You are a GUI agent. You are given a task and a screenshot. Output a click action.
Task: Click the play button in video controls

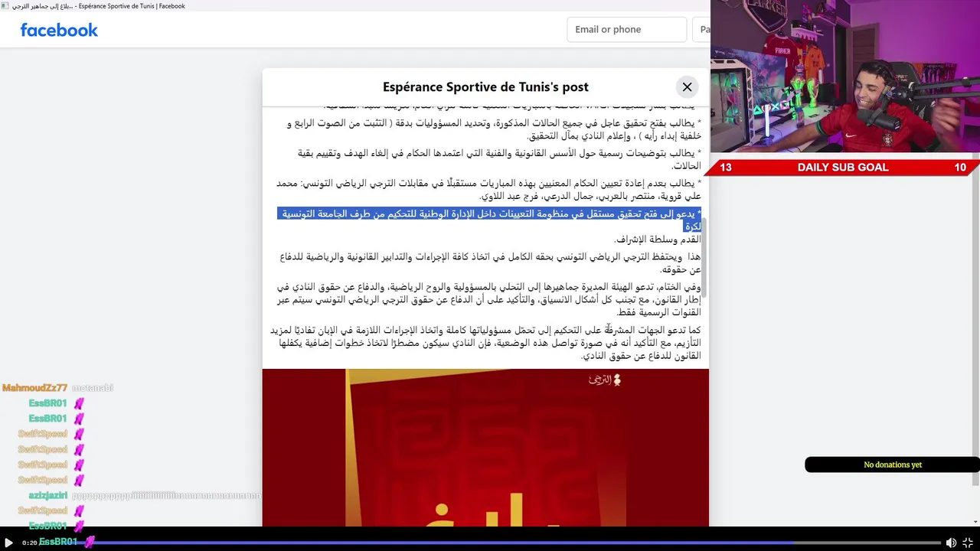coord(8,543)
